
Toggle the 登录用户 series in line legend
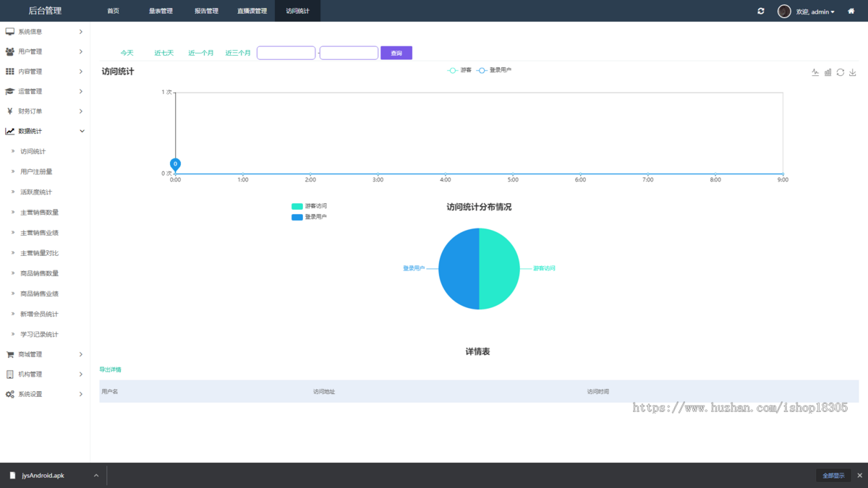(x=494, y=70)
